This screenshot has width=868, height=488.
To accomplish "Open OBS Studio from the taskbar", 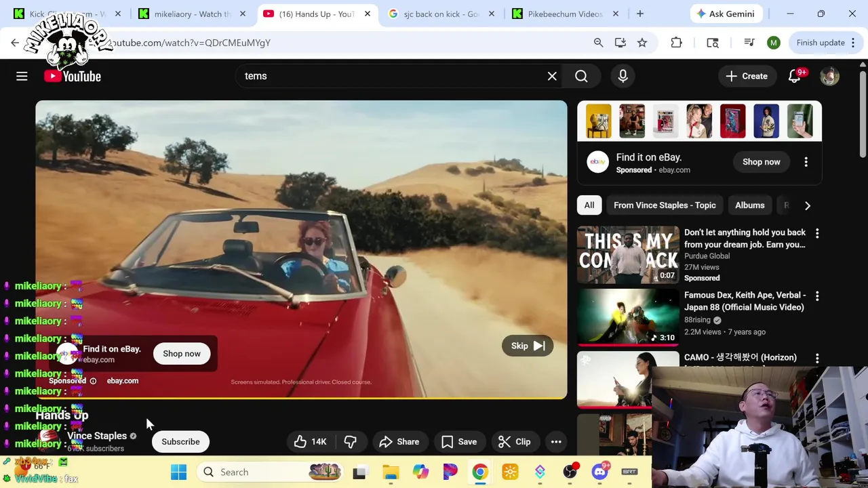I will pos(570,472).
